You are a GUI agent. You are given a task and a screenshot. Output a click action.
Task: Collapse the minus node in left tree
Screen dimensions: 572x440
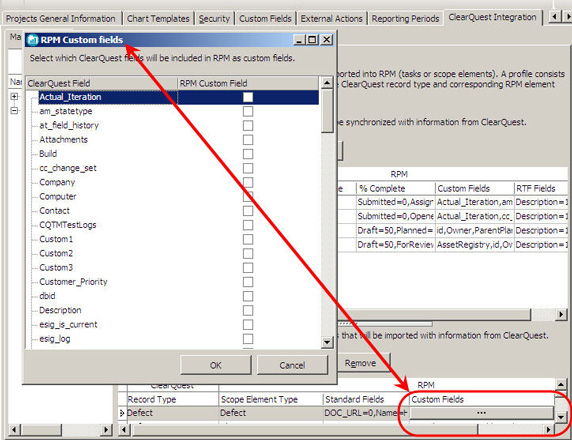click(x=14, y=110)
